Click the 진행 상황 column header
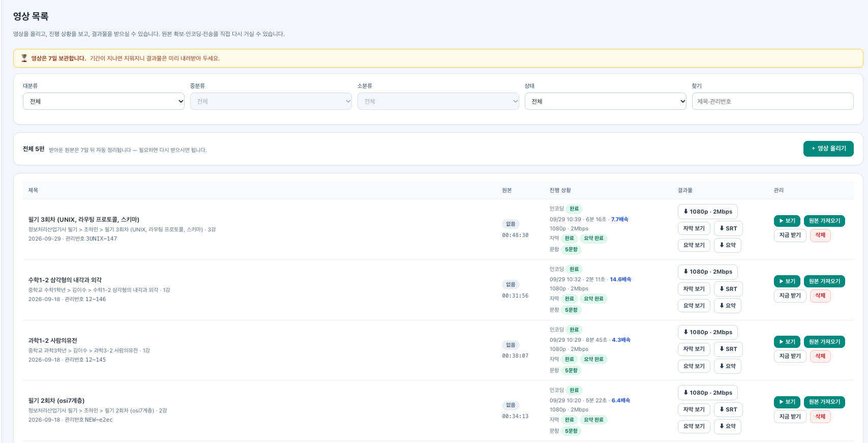Image resolution: width=868 pixels, height=443 pixels. pos(560,190)
